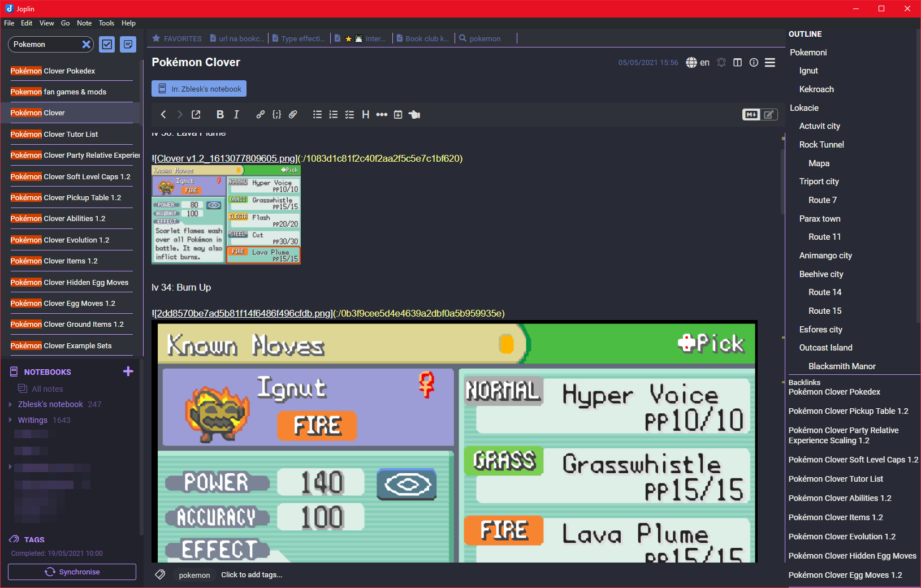This screenshot has height=588, width=921.
Task: Toggle the editor split layout view
Action: click(x=737, y=63)
